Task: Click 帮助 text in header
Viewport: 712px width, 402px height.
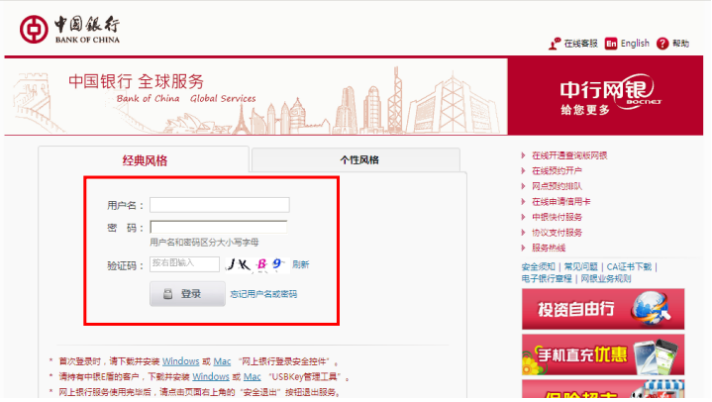Action: pos(681,44)
